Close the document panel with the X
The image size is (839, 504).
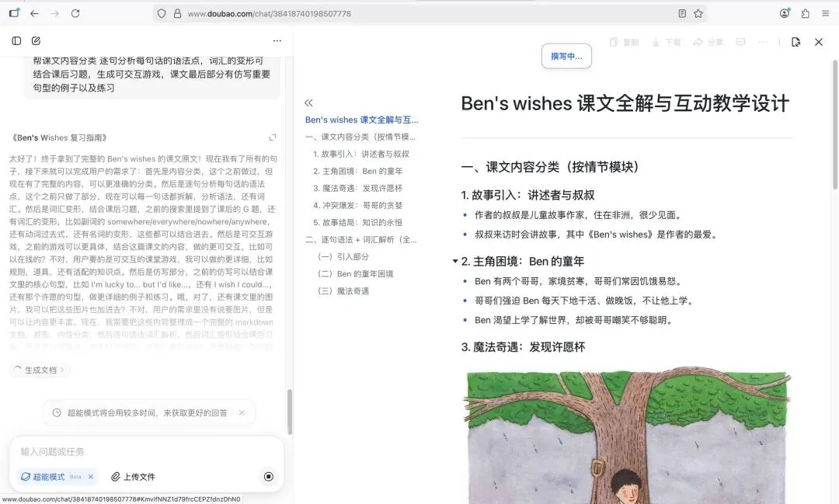pyautogui.click(x=819, y=42)
